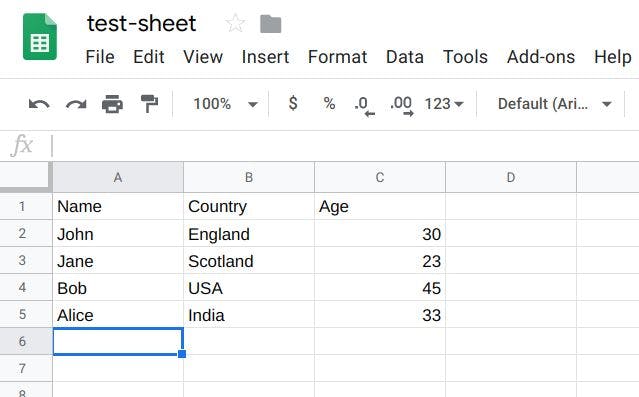Select the Paint format roller icon
The width and height of the screenshot is (639, 397).
149,104
